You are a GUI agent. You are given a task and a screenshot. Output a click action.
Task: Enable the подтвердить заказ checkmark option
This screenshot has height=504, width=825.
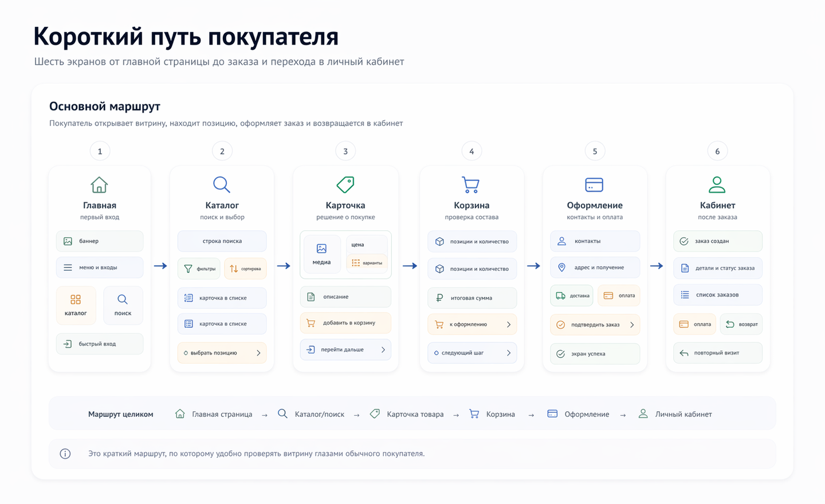594,324
